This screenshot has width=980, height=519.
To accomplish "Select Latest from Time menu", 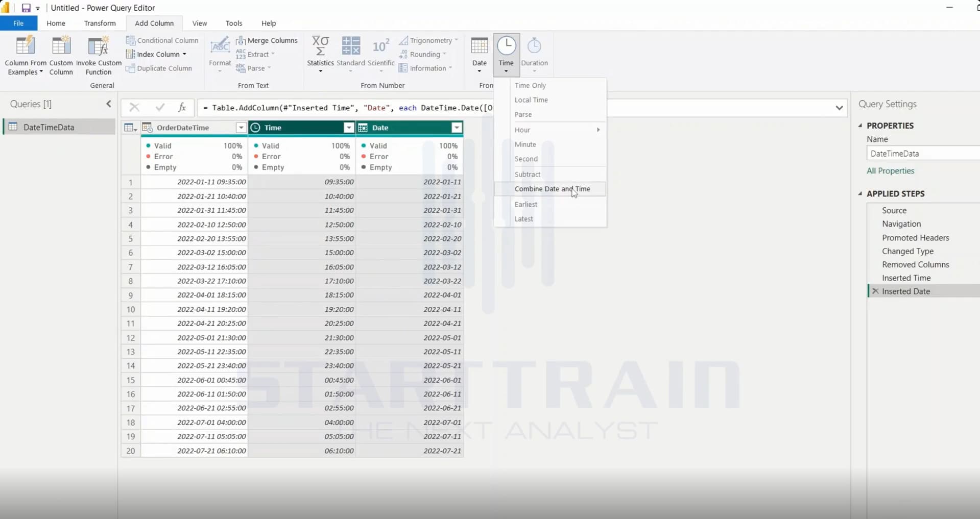I will 551,219.
